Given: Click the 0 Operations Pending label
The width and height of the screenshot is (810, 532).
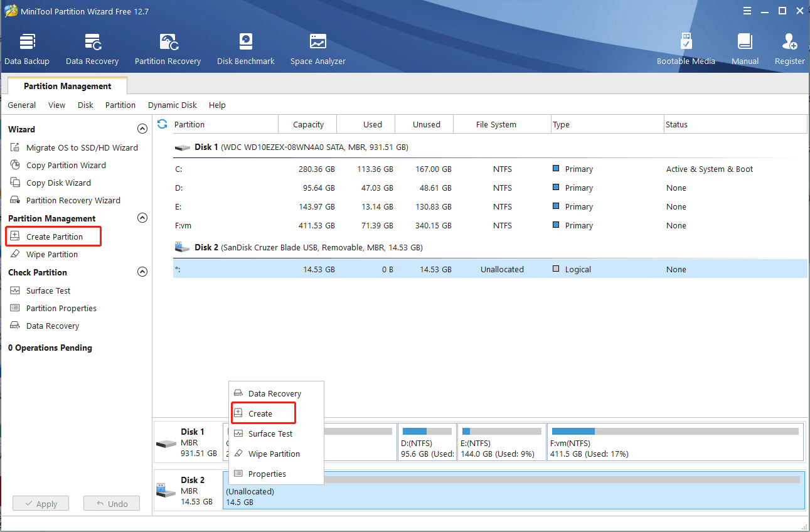Looking at the screenshot, I should tap(50, 348).
